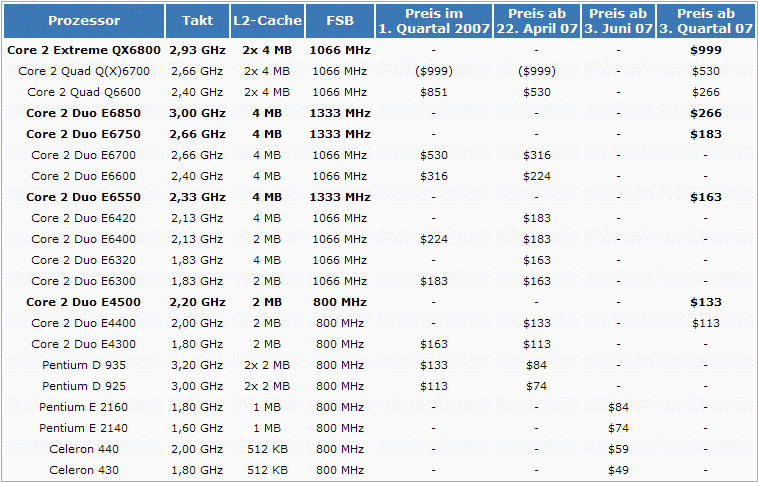This screenshot has width=758, height=482.
Task: Click the $74 June price for Pentium E 2140
Action: coord(618,428)
